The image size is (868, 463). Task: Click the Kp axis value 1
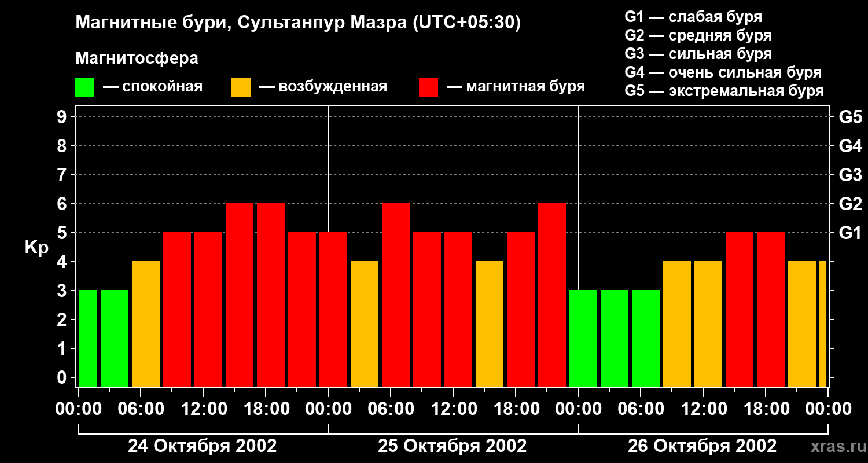pos(63,348)
